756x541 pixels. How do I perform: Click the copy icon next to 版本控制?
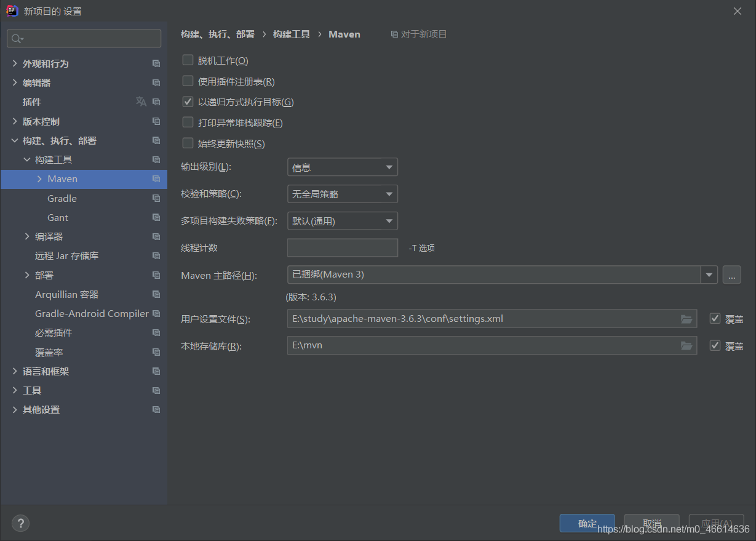[156, 121]
